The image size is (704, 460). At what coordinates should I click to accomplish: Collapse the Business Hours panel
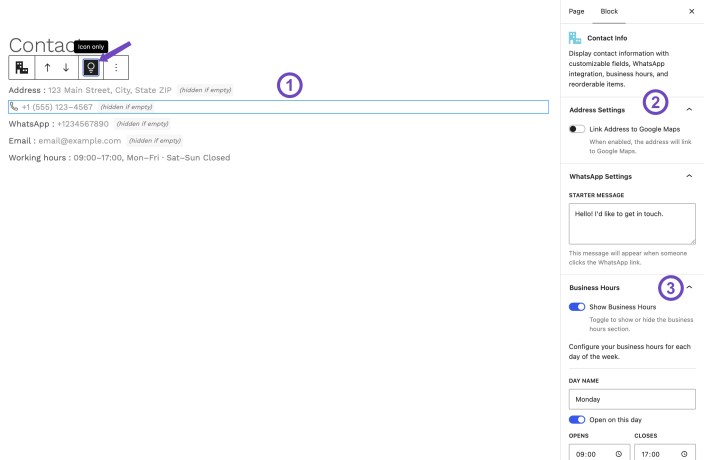(689, 287)
